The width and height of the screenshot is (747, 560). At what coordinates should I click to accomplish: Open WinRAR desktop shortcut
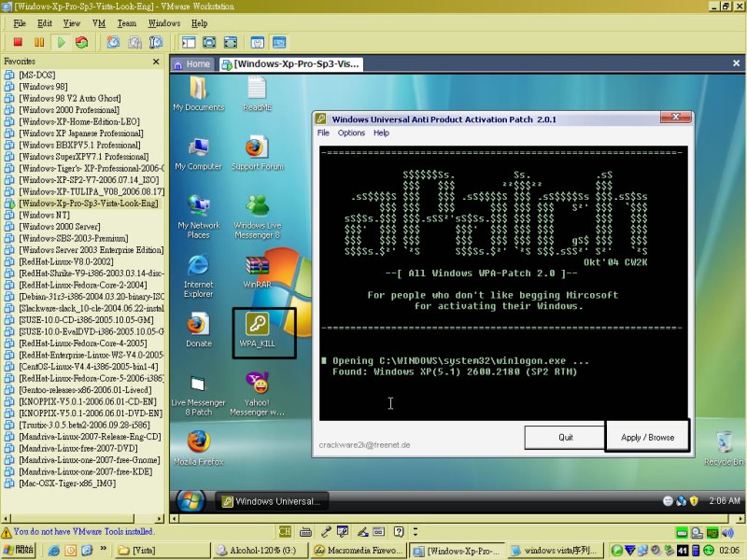point(257,272)
